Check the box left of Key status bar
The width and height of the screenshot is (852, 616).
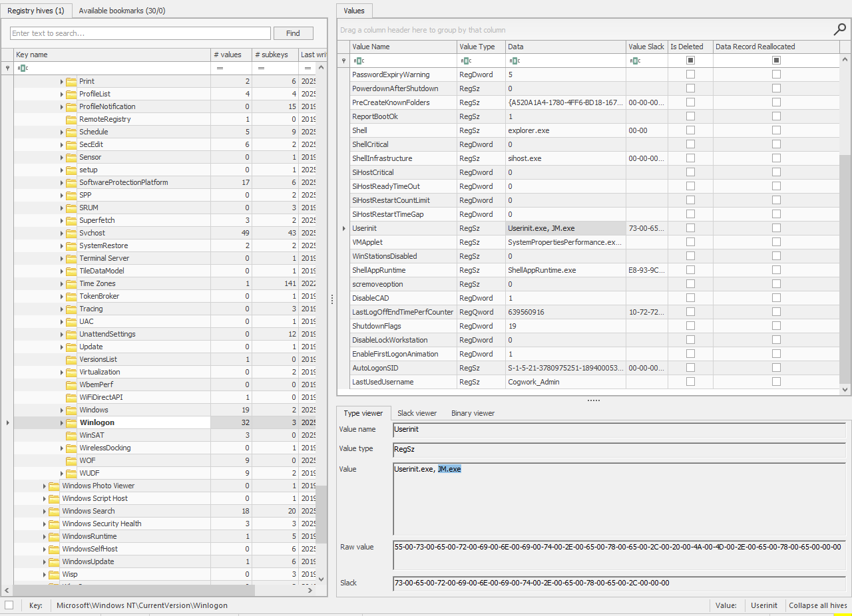9,605
